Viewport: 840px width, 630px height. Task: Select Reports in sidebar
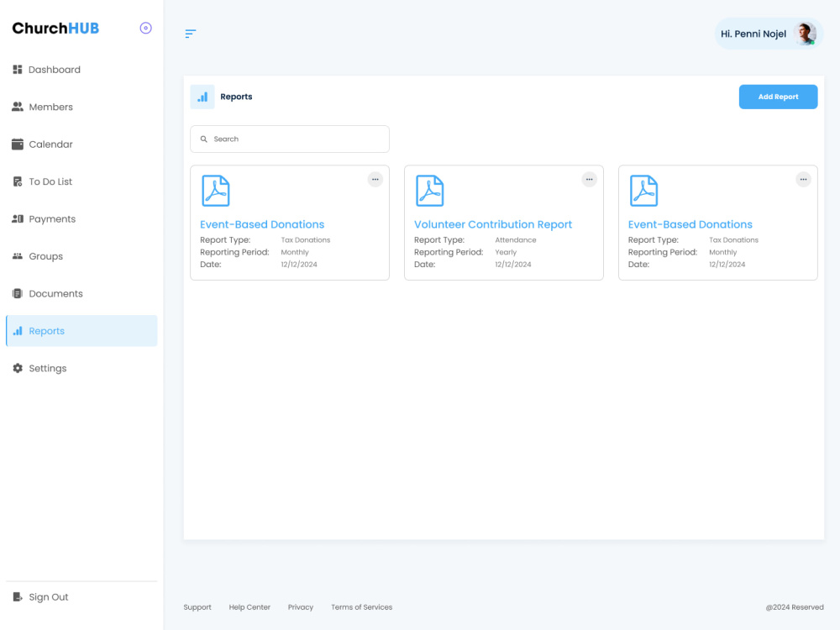tap(81, 330)
